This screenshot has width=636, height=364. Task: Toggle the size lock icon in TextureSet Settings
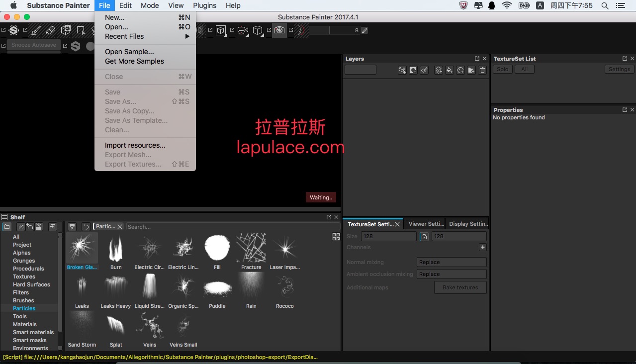click(x=424, y=236)
